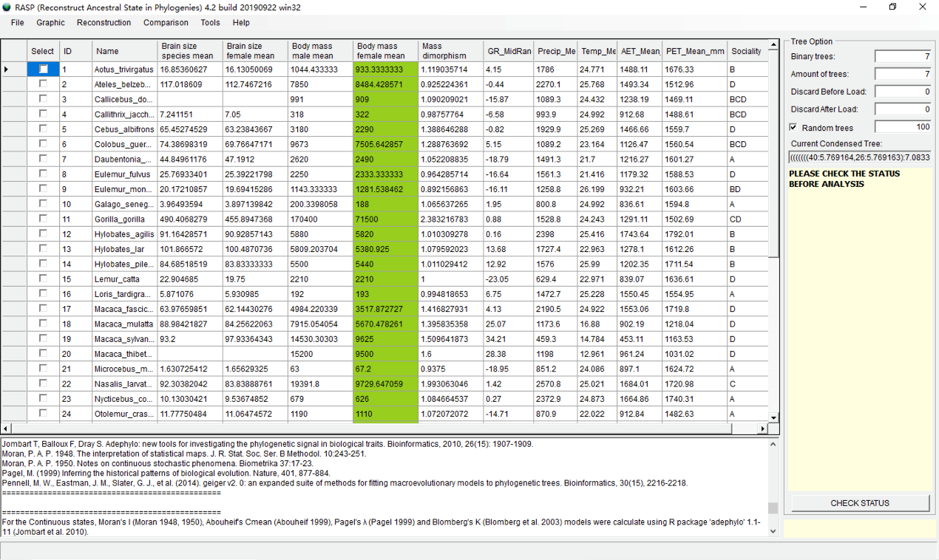
Task: Minimize the RASP window
Action: coord(863,7)
